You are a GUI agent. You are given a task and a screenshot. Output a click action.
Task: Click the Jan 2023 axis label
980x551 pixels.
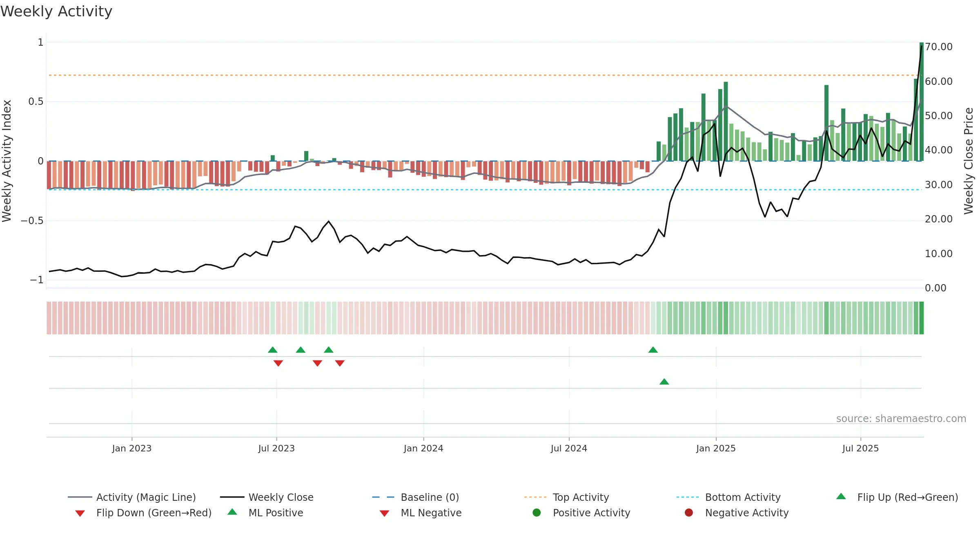tap(132, 448)
